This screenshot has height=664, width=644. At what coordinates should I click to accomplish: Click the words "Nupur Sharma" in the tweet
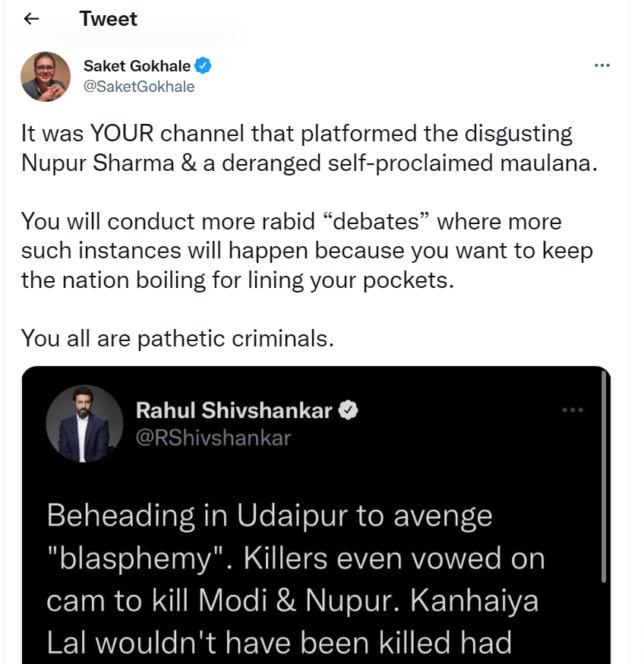click(x=95, y=163)
